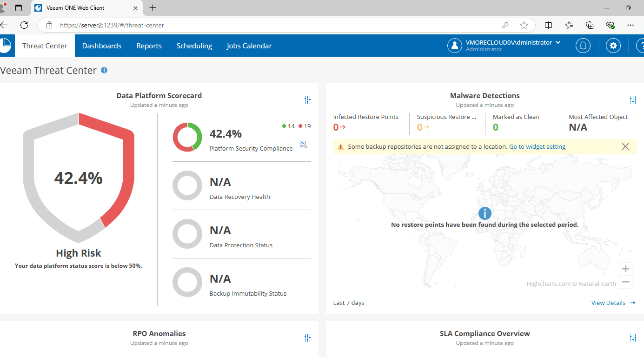Open Data Platform Scorecard widget settings

307,99
